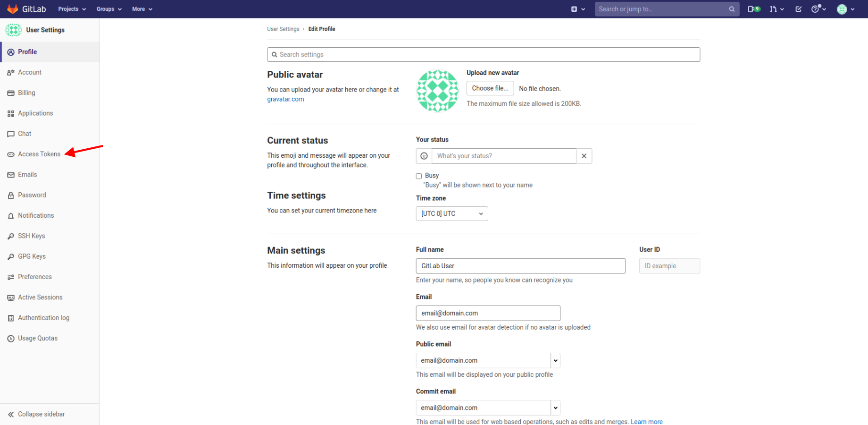Click the Profile sidebar icon
Image resolution: width=868 pixels, height=425 pixels.
coord(11,52)
